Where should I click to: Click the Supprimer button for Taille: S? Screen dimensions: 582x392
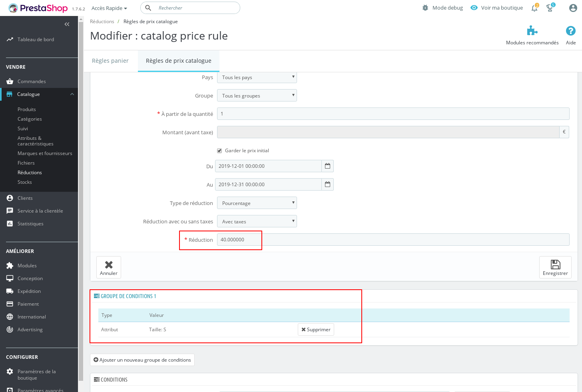click(316, 329)
